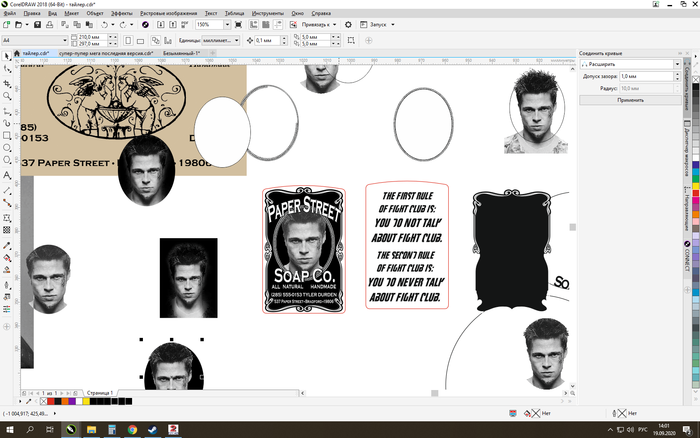This screenshot has height=438, width=700.
Task: Open File Explorer from the taskbar
Action: tap(92, 430)
